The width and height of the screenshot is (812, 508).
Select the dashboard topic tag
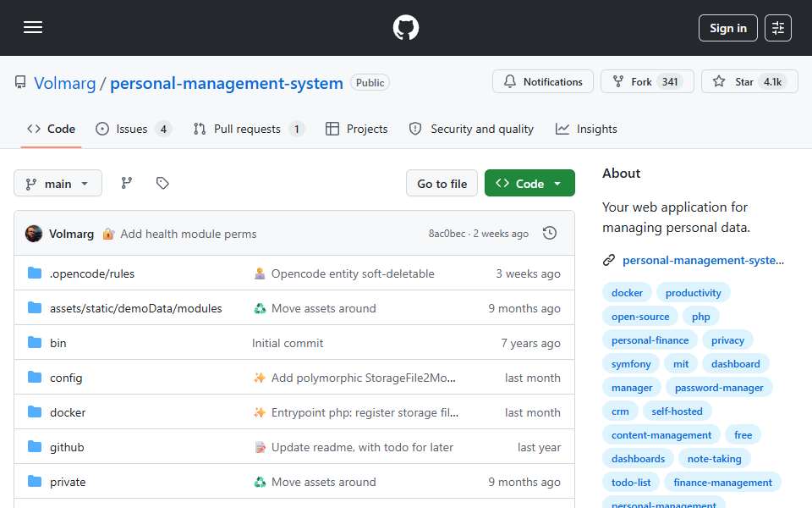[x=735, y=364]
